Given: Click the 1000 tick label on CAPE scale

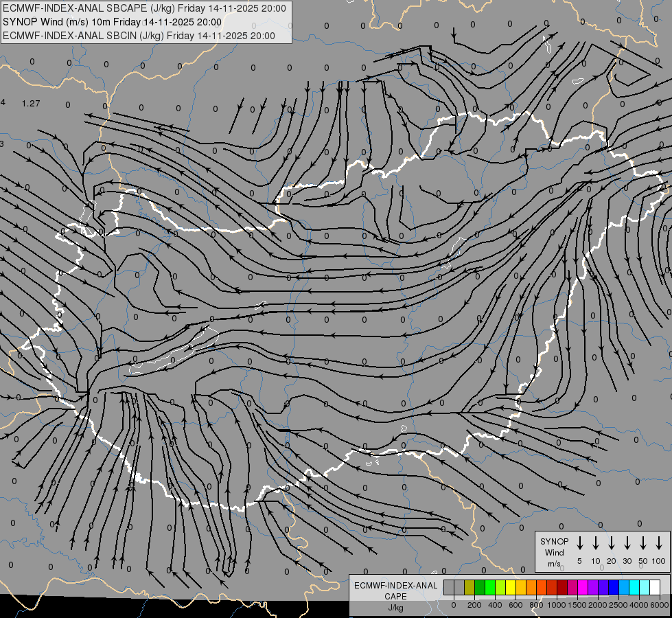Looking at the screenshot, I should tap(557, 605).
